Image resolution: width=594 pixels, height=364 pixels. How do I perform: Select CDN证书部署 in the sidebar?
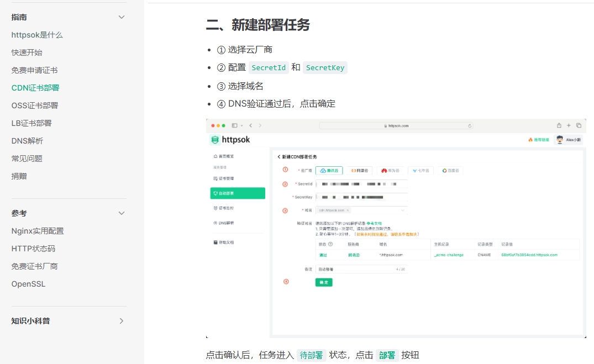35,88
